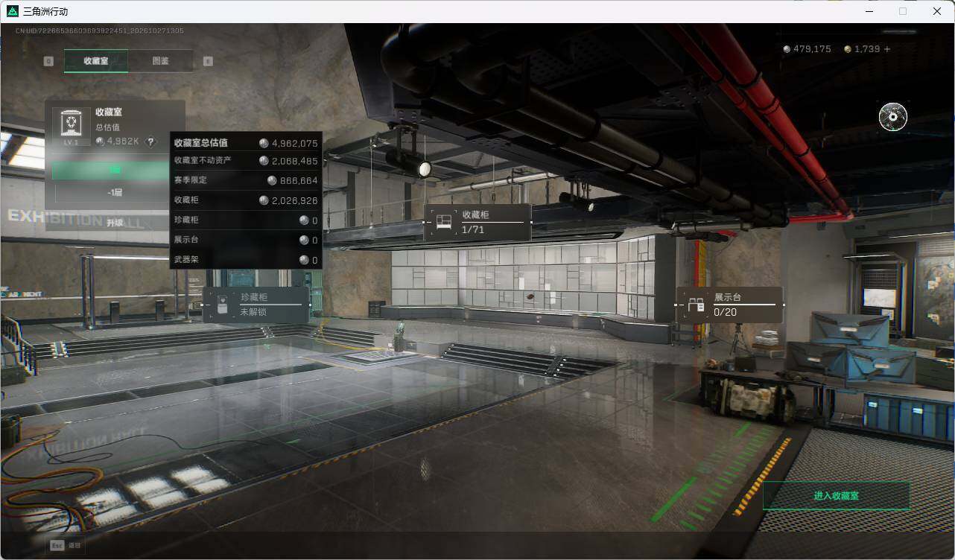Click the 479,175 currency balance
This screenshot has height=560, width=955.
807,49
